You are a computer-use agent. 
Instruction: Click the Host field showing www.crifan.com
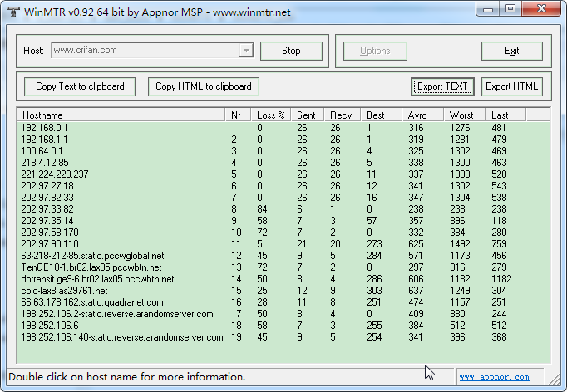click(x=152, y=51)
